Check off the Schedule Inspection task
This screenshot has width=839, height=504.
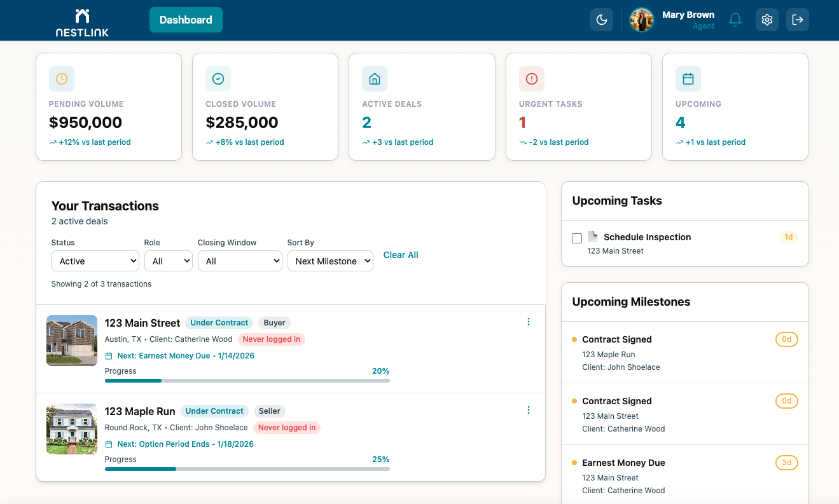[577, 238]
